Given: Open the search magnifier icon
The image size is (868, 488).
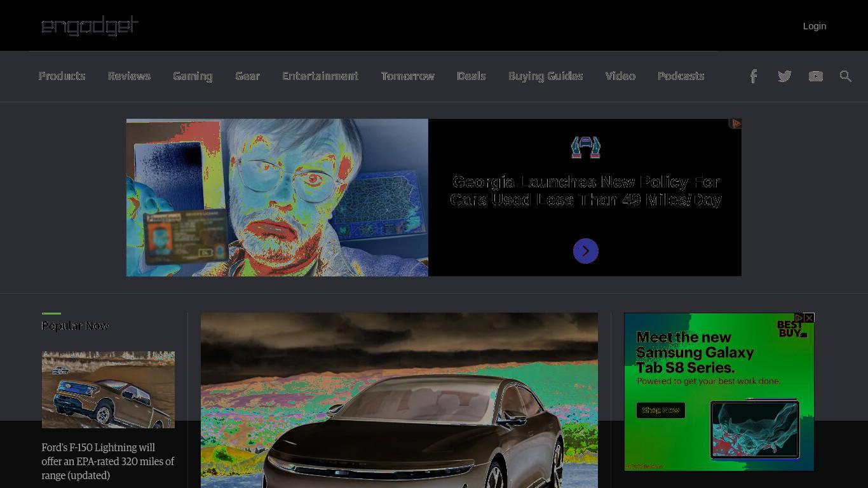Looking at the screenshot, I should 846,76.
